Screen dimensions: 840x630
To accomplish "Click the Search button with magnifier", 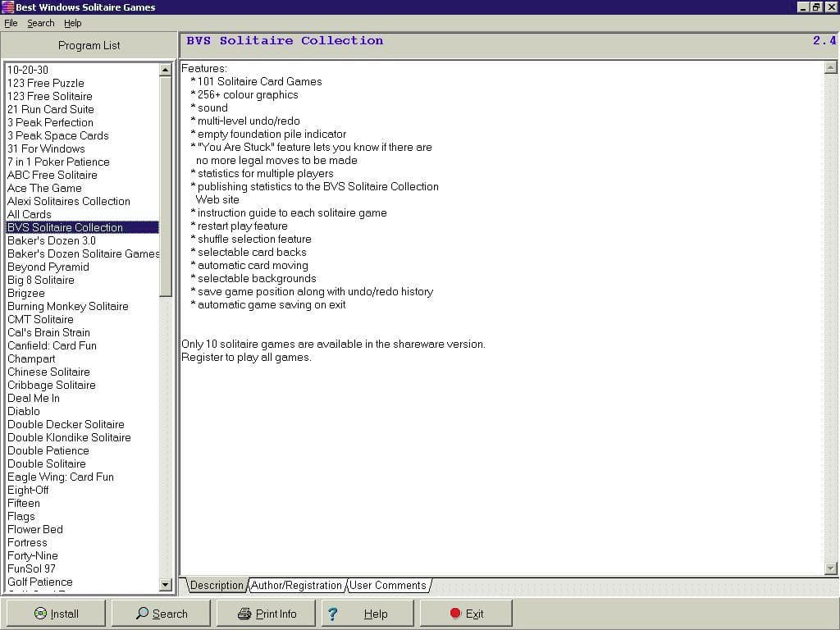I will (x=161, y=614).
